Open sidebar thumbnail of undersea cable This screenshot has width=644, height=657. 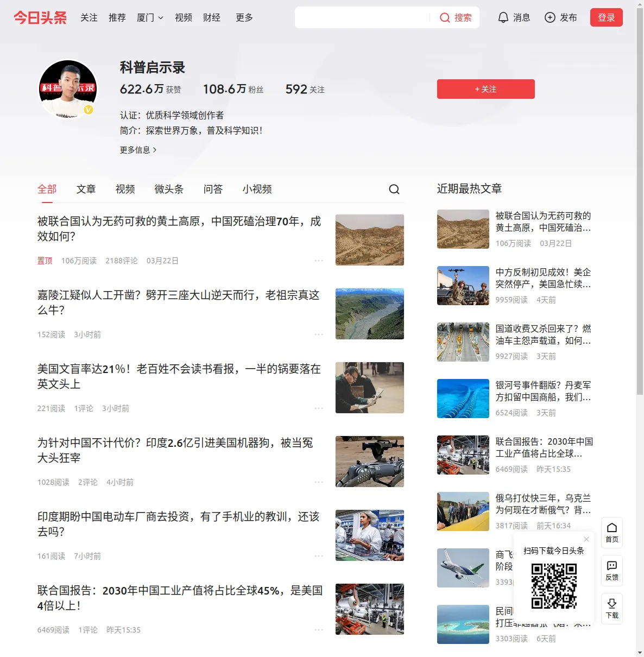(463, 399)
